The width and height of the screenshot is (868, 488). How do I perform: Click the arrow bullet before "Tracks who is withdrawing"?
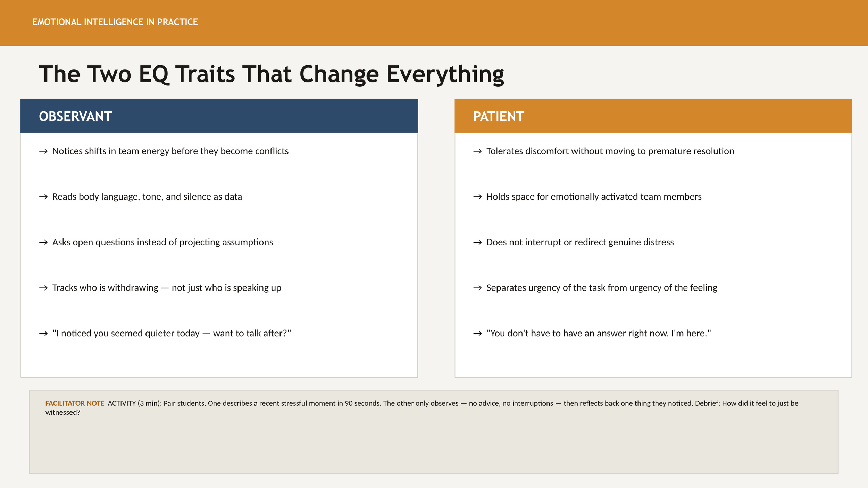point(43,288)
